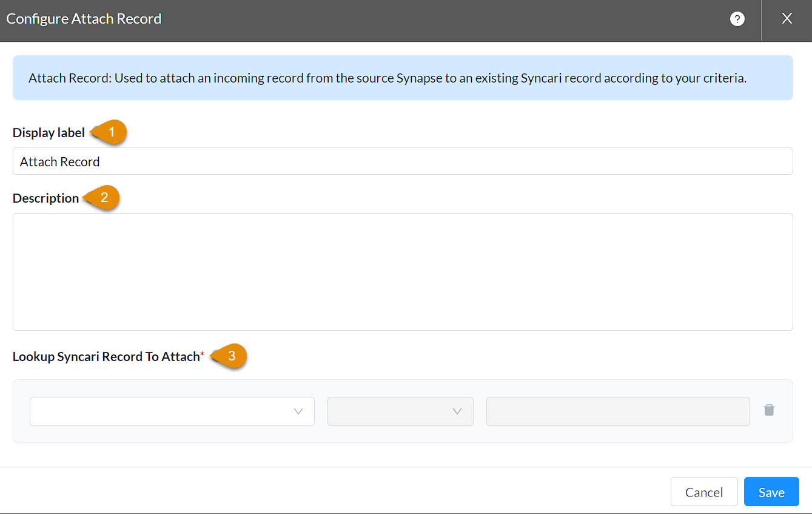
Task: Click the Attach Record info banner text
Action: (388, 78)
